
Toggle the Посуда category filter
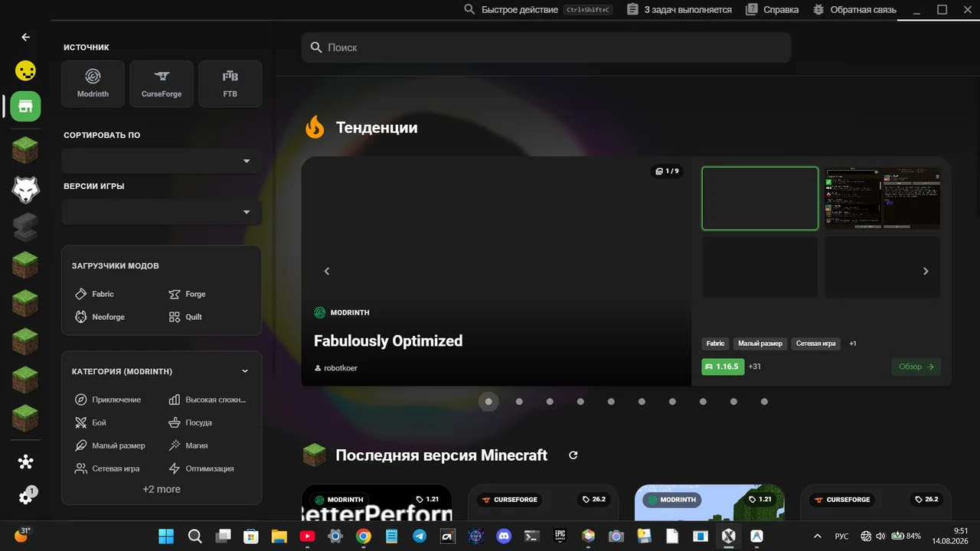(x=190, y=422)
